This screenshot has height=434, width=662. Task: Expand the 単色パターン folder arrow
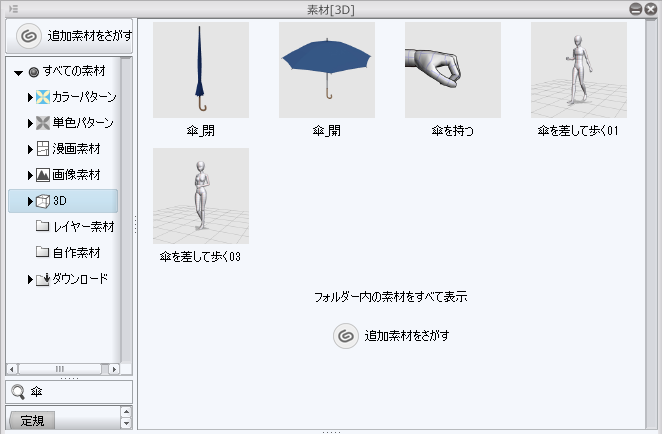30,123
